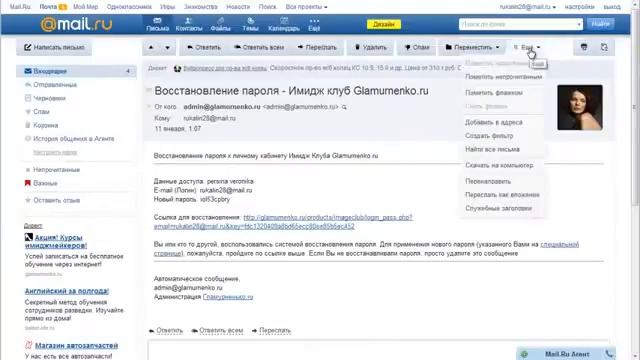Click Оставить отзыв link

point(56,200)
